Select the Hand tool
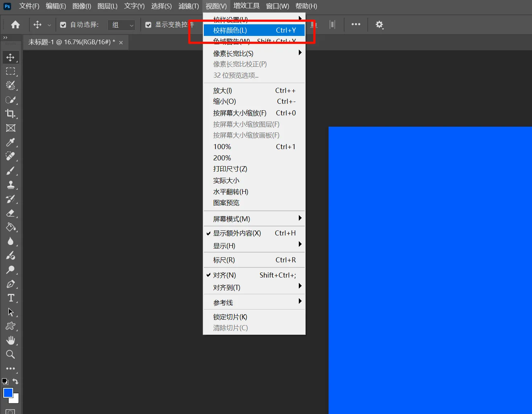The height and width of the screenshot is (414, 532). (x=11, y=340)
